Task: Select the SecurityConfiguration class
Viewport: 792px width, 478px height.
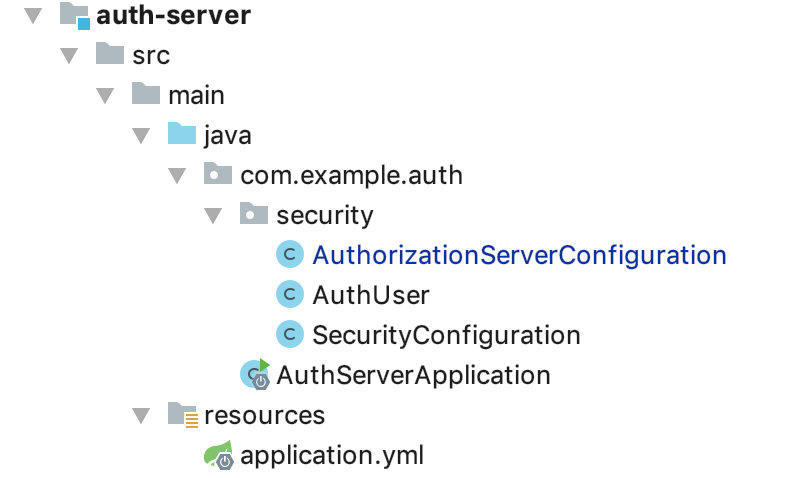Action: point(446,335)
